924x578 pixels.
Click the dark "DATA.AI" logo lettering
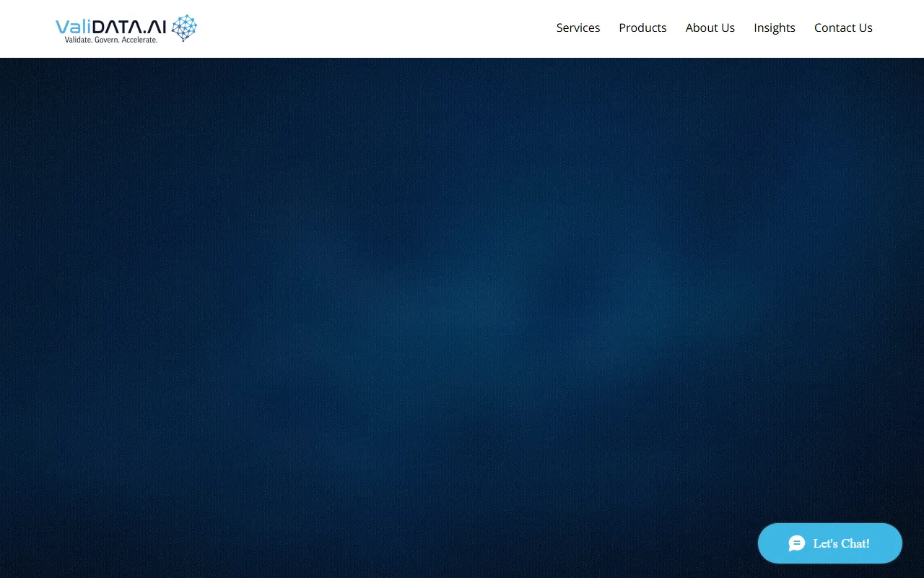point(131,27)
